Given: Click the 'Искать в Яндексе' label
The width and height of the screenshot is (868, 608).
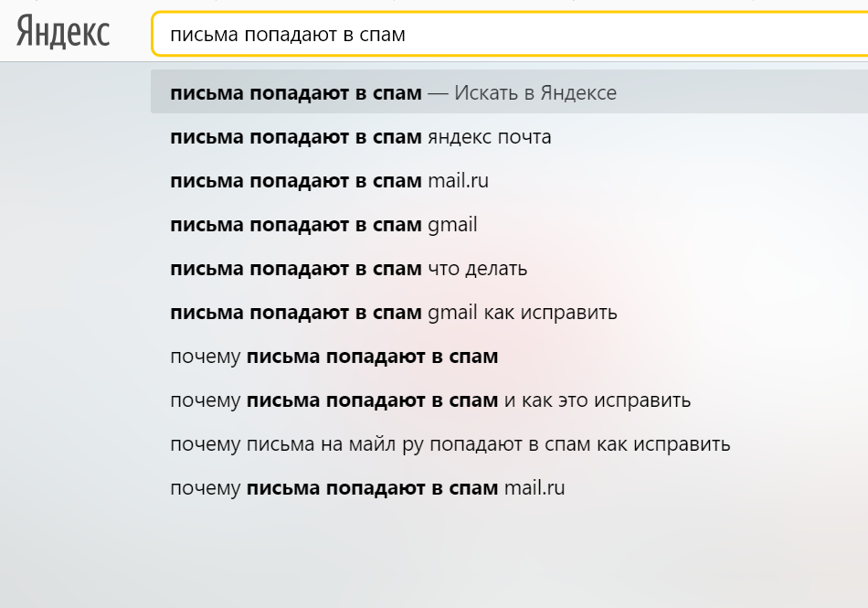Looking at the screenshot, I should click(535, 93).
